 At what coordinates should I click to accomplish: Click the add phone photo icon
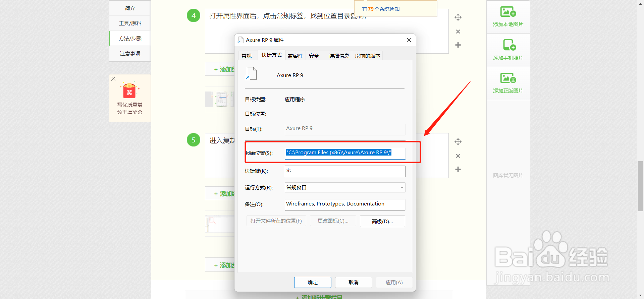click(x=509, y=45)
